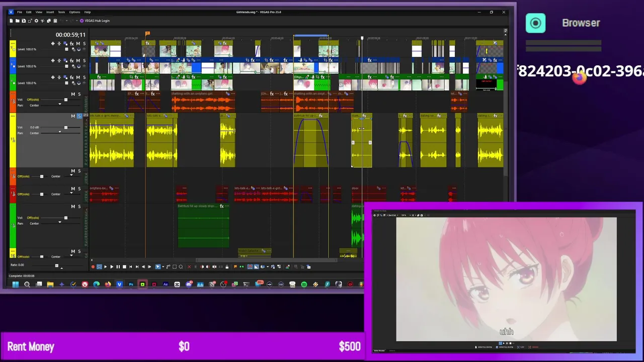644x362 pixels.
Task: Toggle automatic crossfades icon
Action: coord(256,267)
